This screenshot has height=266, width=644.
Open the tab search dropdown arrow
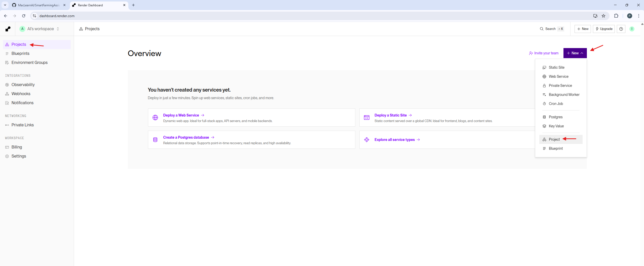tap(5, 5)
